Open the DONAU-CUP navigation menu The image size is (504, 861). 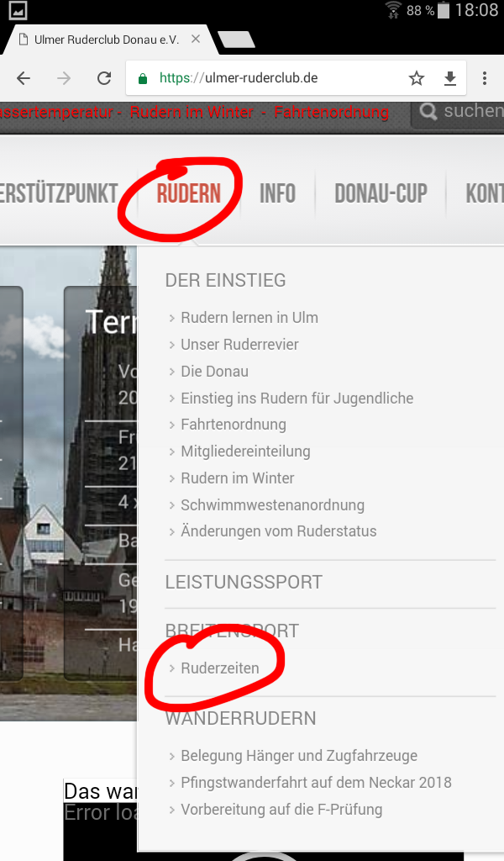pos(381,193)
